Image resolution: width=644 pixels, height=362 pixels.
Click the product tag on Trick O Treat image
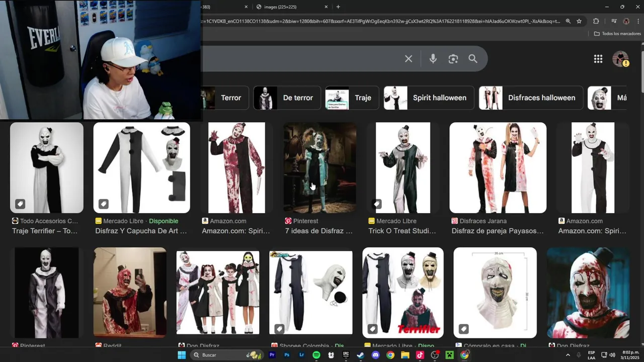(x=377, y=204)
